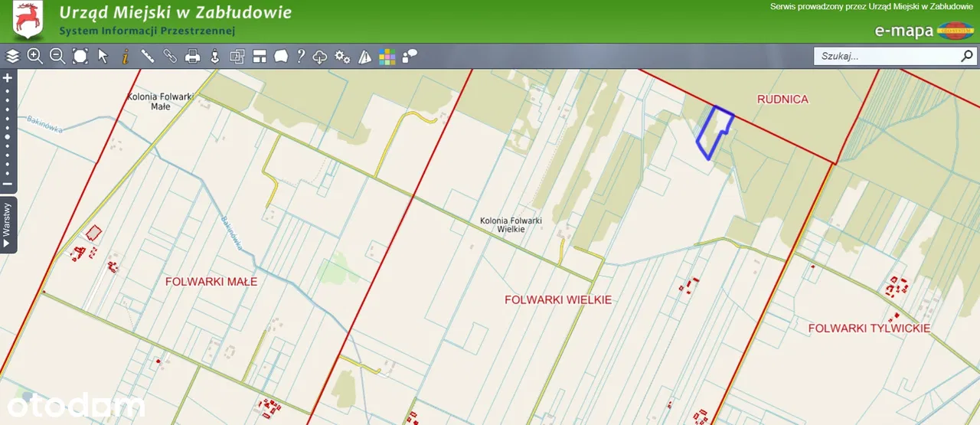This screenshot has height=425, width=980.
Task: Click the full extent view icon
Action: tap(80, 56)
